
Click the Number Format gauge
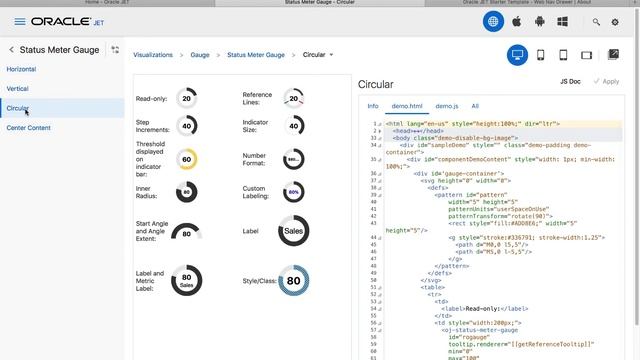[x=293, y=159]
